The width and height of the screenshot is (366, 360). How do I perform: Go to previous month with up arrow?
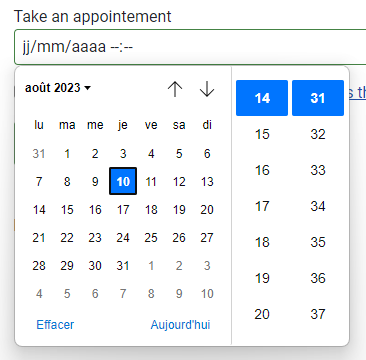[x=175, y=89]
